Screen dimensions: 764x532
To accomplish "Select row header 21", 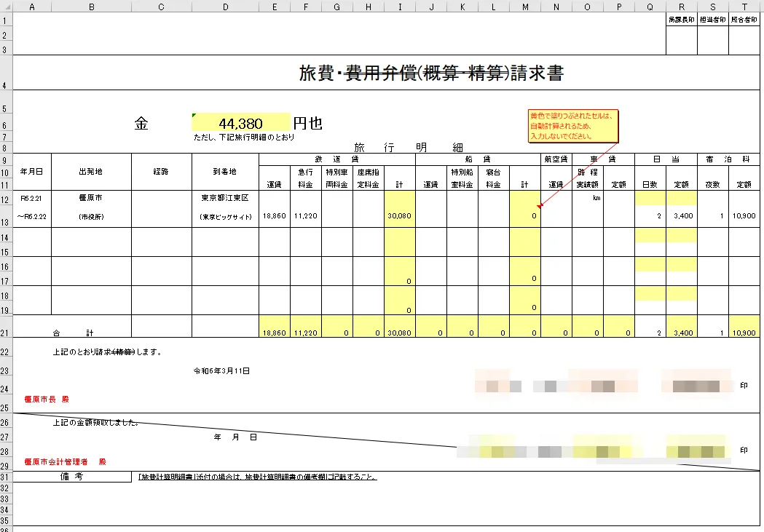I will (x=7, y=333).
